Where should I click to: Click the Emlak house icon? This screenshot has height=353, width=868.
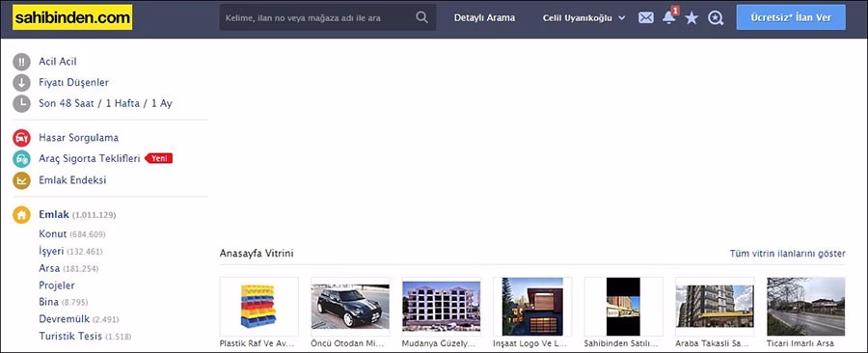[x=21, y=215]
